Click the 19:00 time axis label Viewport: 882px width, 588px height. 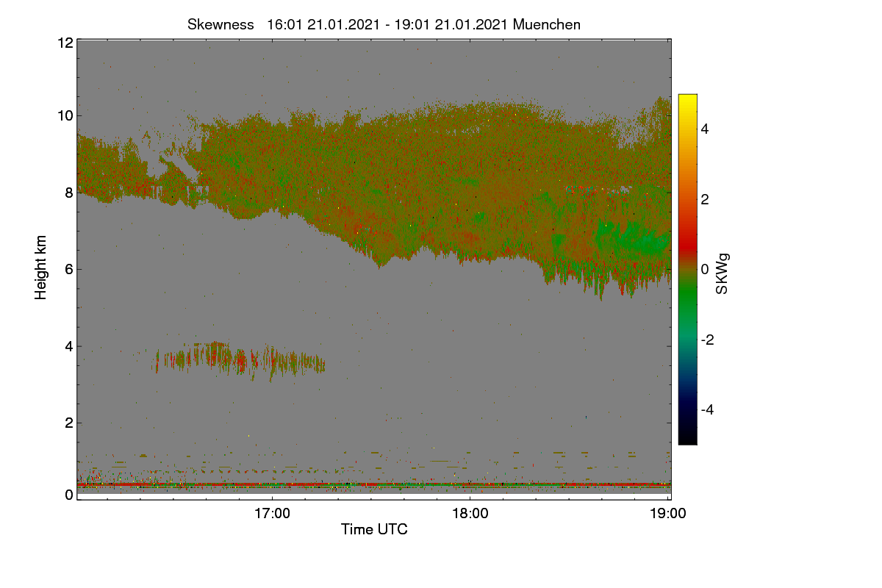coord(667,514)
